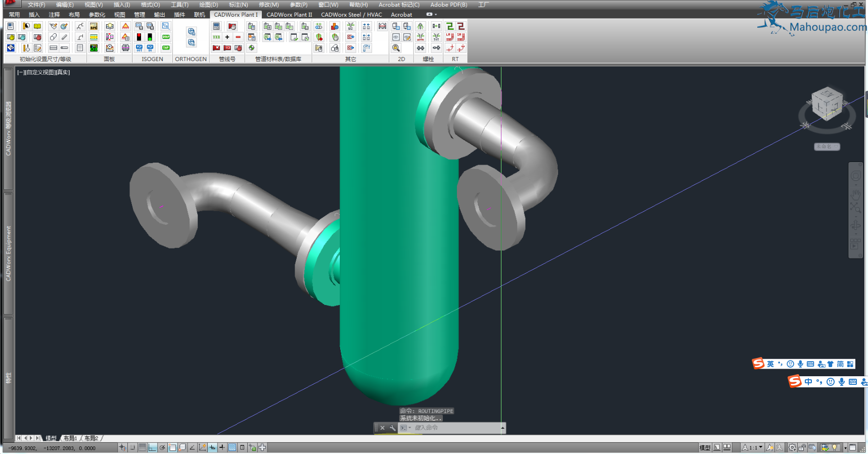Click the green route icon in RT panel
The image size is (868, 454).
pos(449,26)
